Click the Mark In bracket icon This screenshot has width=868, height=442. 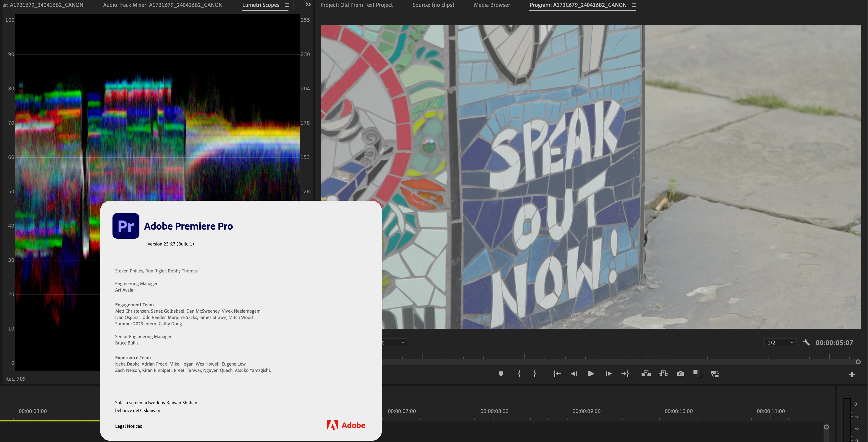click(x=519, y=374)
